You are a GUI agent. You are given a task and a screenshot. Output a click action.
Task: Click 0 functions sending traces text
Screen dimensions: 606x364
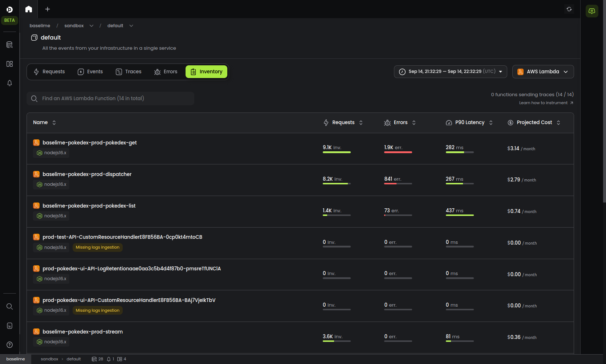(532, 95)
